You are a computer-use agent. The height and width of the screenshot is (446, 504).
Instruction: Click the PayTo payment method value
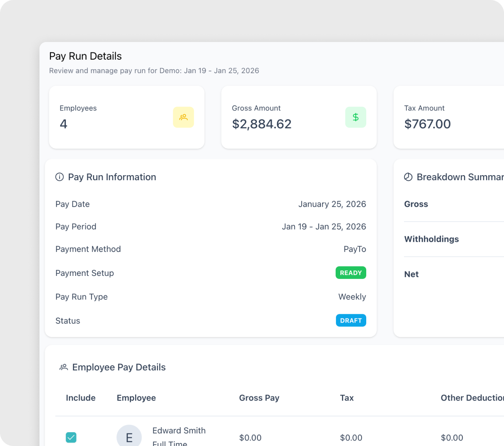point(354,249)
